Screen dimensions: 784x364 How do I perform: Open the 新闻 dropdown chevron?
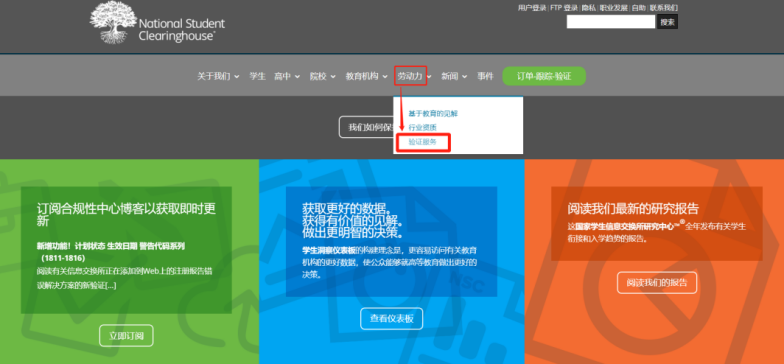(x=464, y=76)
